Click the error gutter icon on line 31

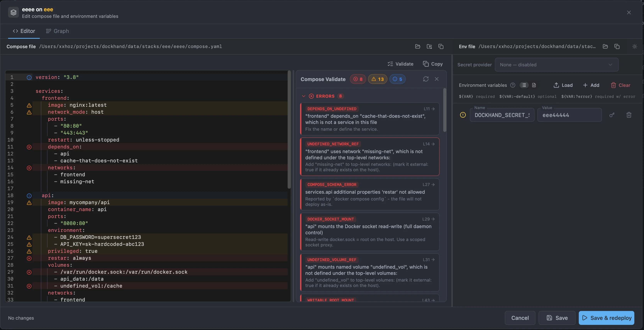tap(29, 286)
